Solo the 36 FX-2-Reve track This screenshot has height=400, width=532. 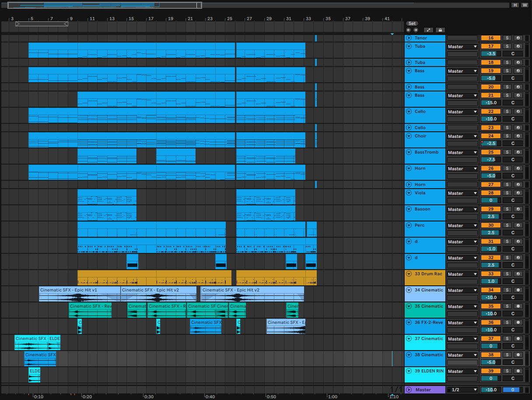coord(507,323)
